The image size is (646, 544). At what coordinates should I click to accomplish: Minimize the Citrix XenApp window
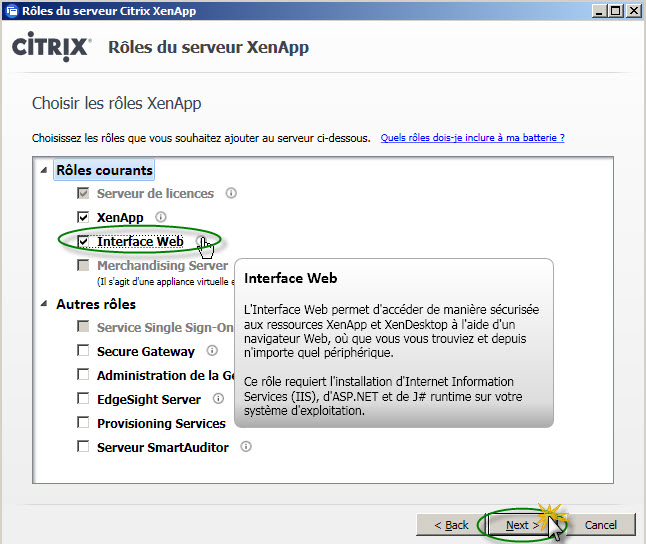tap(599, 11)
